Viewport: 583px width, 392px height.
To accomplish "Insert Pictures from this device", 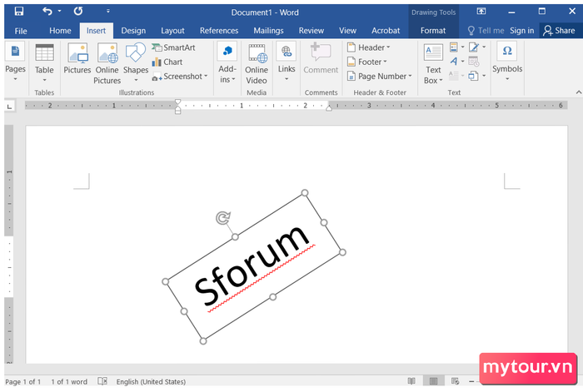I will point(77,59).
